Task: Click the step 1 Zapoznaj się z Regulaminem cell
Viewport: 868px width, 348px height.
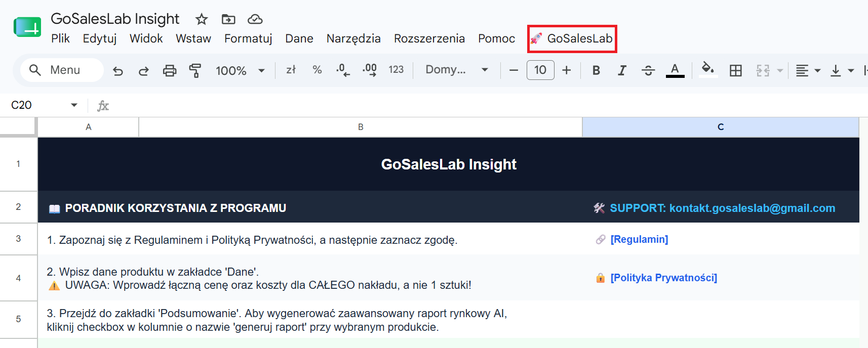Action: coord(310,239)
